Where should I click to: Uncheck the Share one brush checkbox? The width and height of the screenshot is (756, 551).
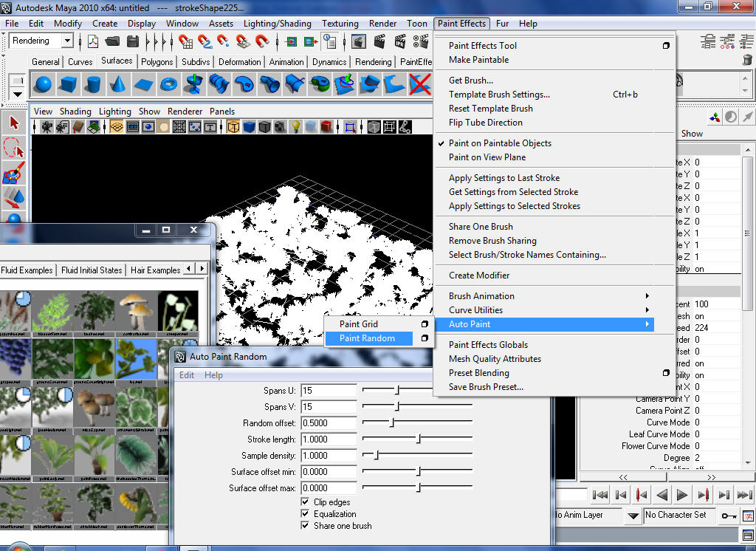(x=305, y=525)
